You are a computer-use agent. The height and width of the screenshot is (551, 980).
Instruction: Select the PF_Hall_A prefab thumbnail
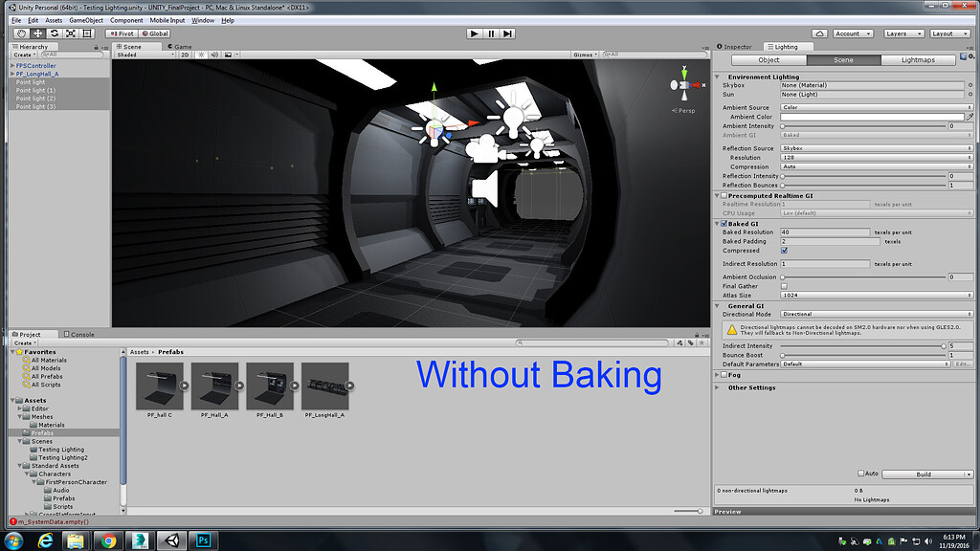(214, 386)
